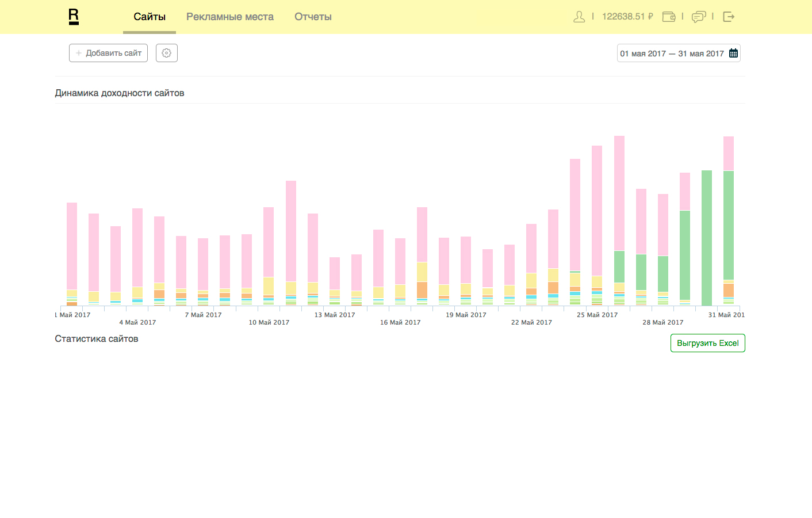
Task: Click the R logo in the header
Action: coord(74,17)
